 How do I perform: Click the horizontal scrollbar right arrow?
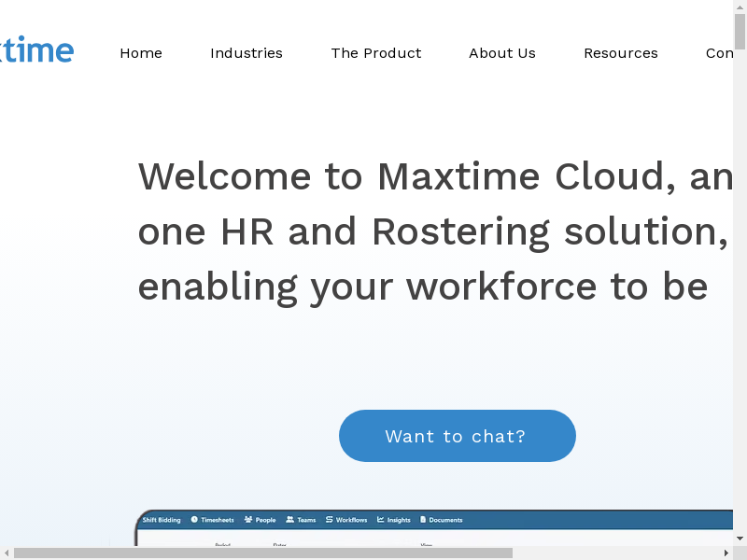(x=726, y=553)
